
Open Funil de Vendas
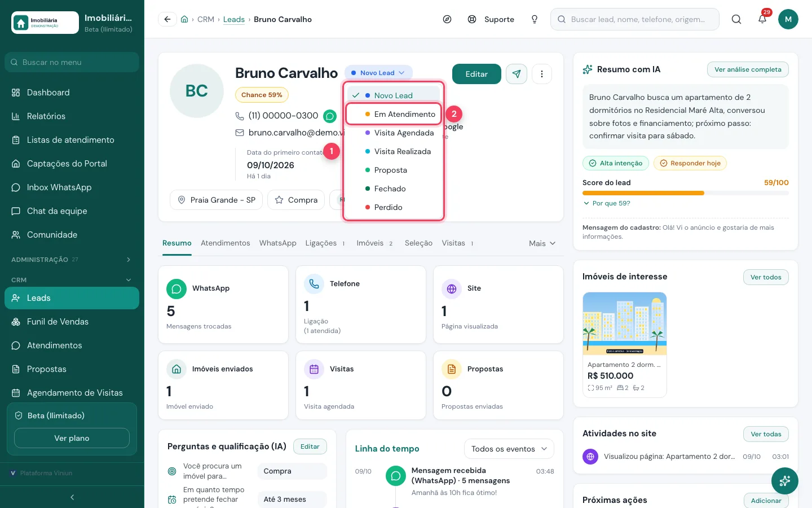72,322
